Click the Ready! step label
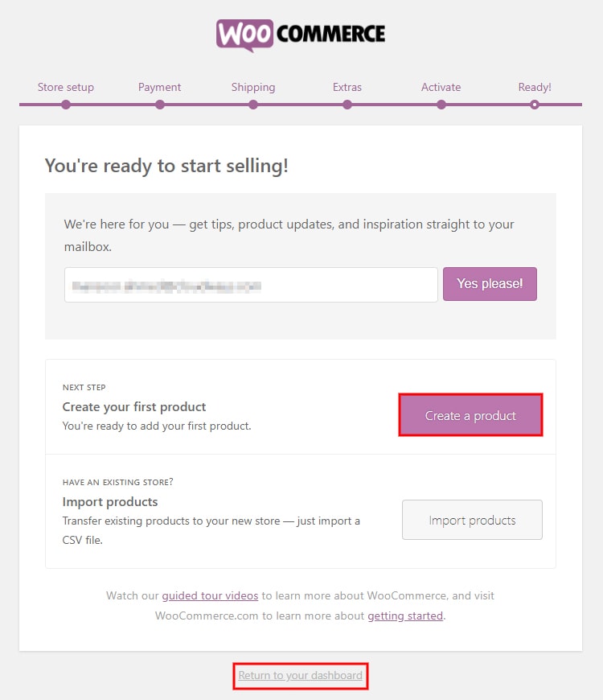Viewport: 603px width, 700px height. pyautogui.click(x=535, y=87)
